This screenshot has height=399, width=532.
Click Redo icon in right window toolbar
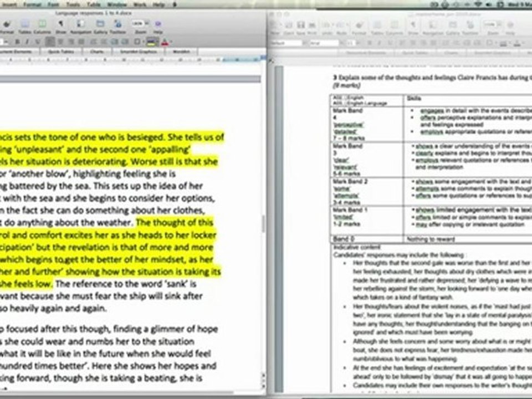click(x=340, y=25)
